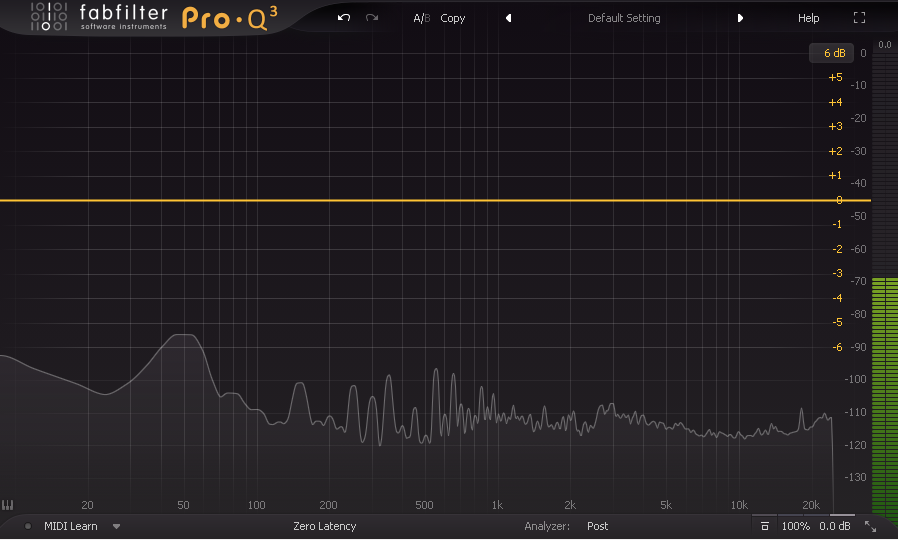Click the 5k frequency axis label

665,505
